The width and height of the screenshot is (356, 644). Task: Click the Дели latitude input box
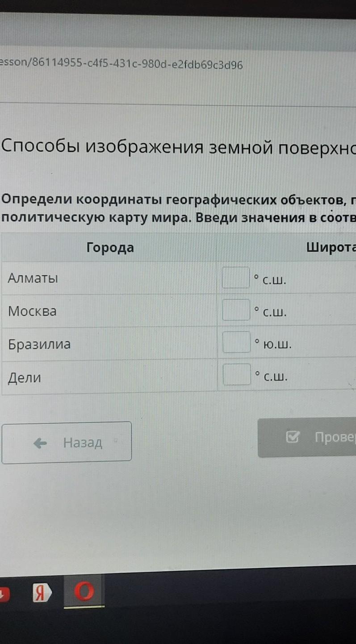tap(236, 375)
